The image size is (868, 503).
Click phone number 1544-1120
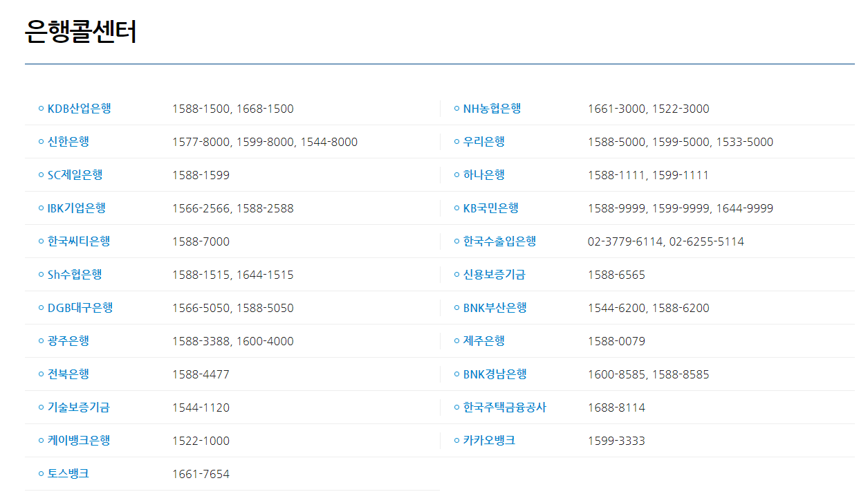click(201, 408)
